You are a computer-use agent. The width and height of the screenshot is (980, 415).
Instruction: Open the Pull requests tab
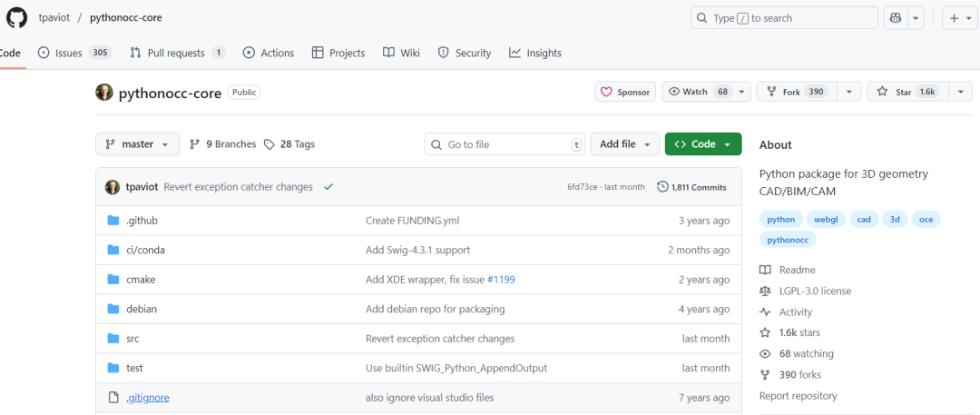coord(178,54)
